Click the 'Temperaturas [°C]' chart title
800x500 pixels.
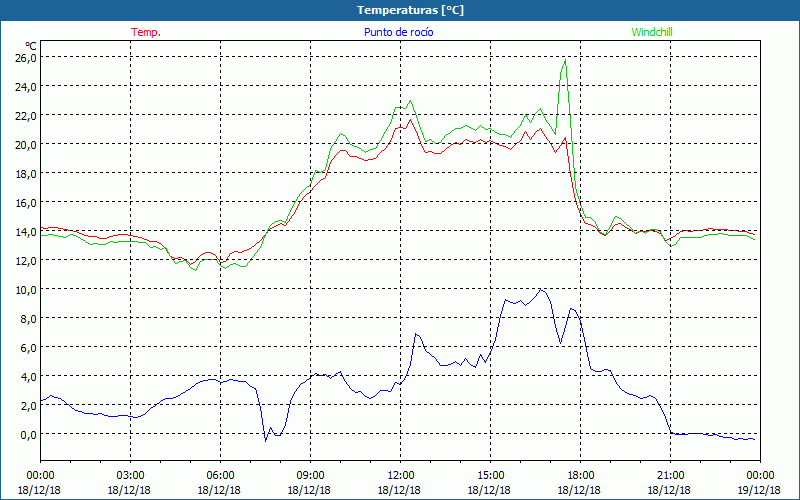(x=410, y=10)
